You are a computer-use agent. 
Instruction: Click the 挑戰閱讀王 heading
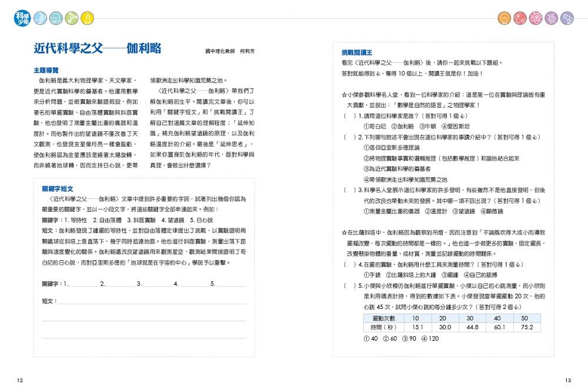tap(357, 52)
